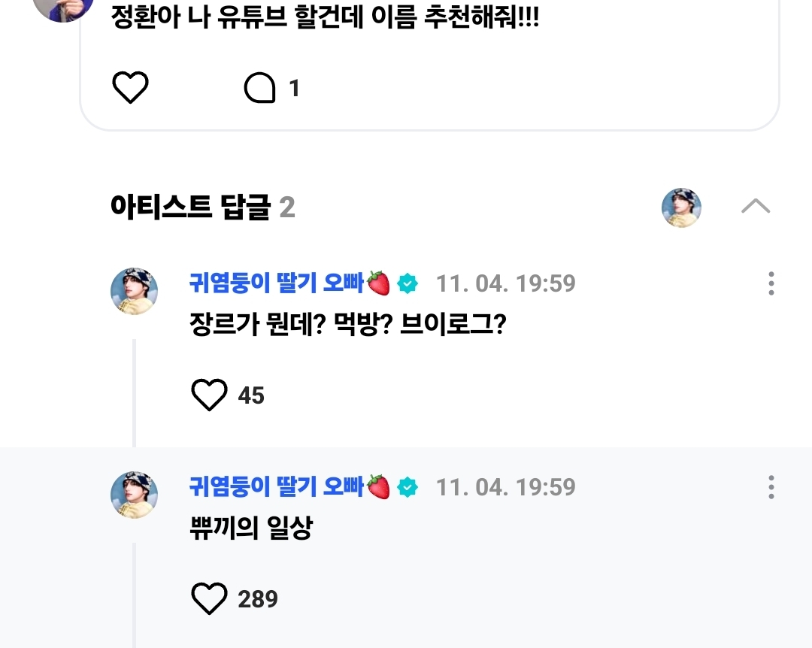The height and width of the screenshot is (648, 812).
Task: Tap artist avatar beside the collapse chevron
Action: pos(681,207)
